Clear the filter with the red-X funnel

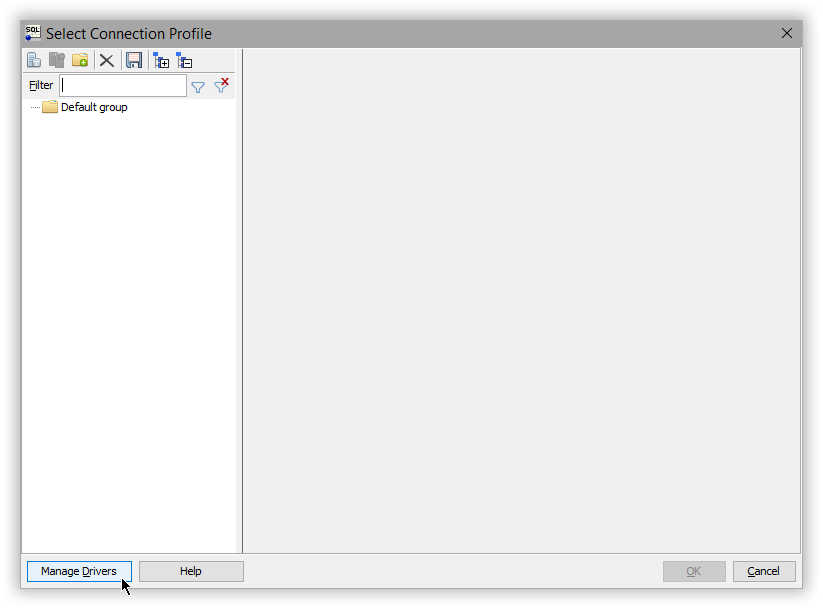coord(221,85)
